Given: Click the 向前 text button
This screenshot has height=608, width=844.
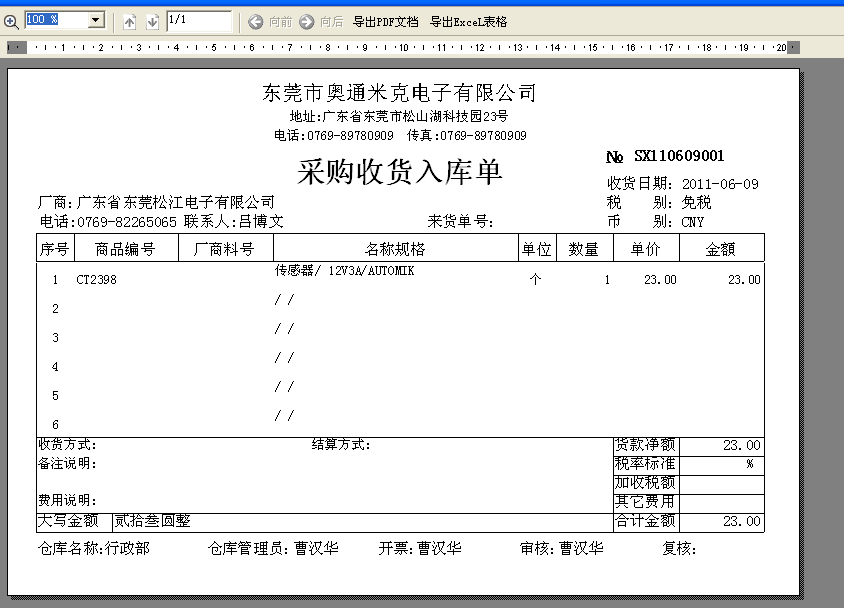Looking at the screenshot, I should click(x=280, y=22).
